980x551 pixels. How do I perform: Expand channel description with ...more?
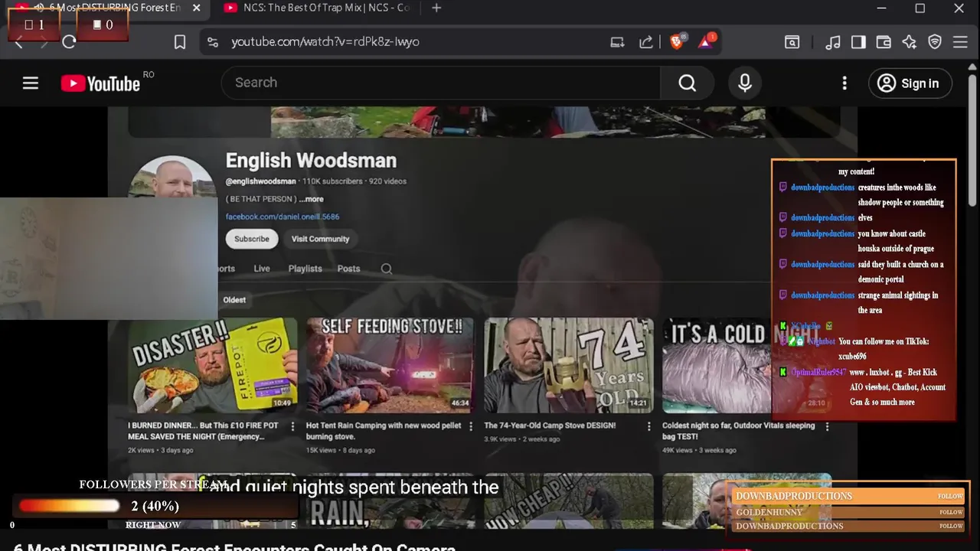311,199
